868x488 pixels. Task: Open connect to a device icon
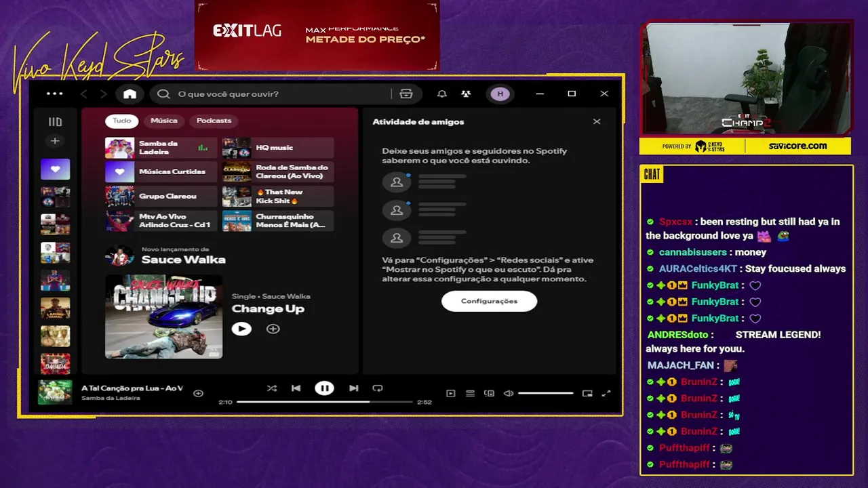point(489,393)
